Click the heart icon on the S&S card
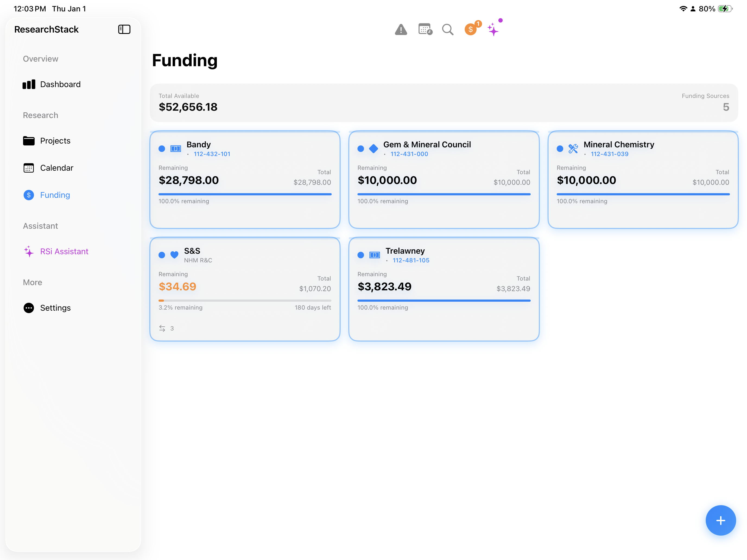This screenshot has height=560, width=747. click(x=174, y=255)
